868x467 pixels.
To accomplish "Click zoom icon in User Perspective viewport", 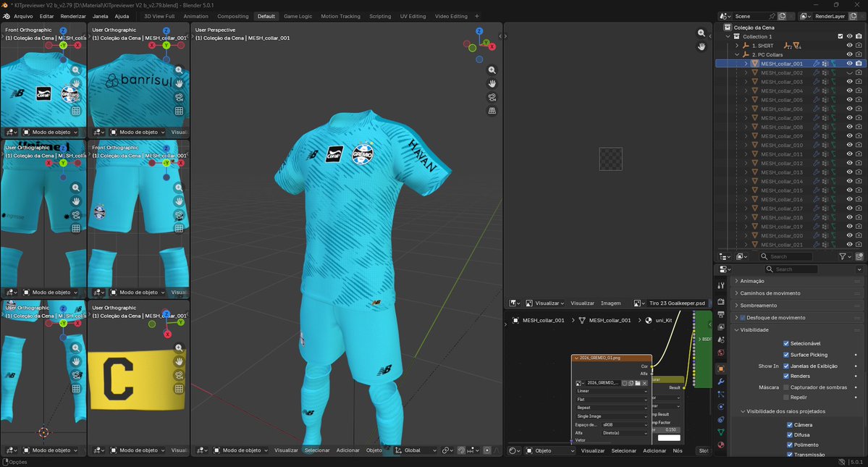I will [x=492, y=70].
